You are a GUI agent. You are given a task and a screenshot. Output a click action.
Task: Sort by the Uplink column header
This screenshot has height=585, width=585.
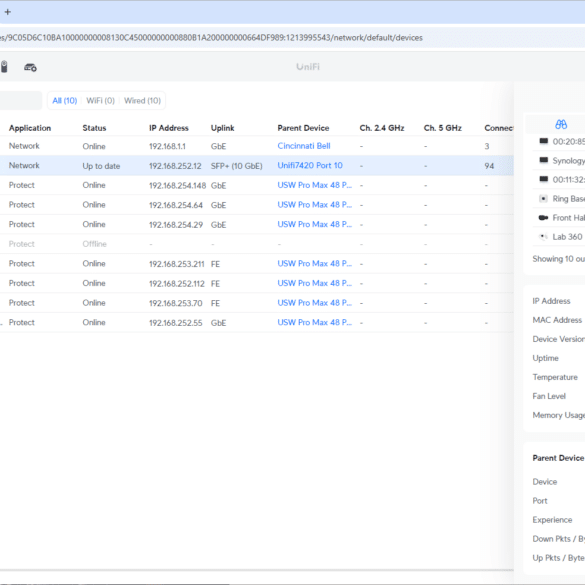coord(222,128)
